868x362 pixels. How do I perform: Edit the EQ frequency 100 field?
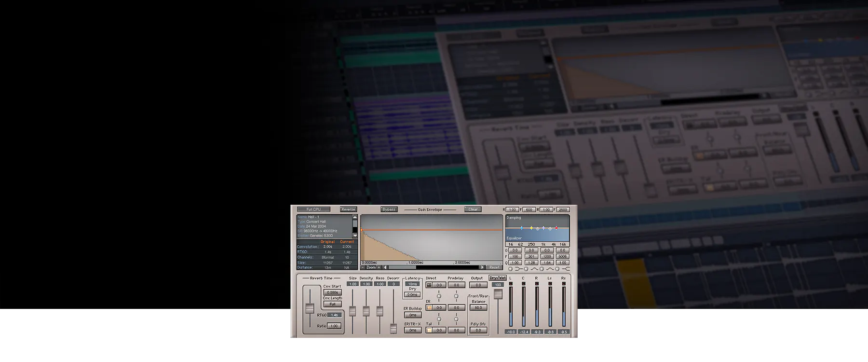[515, 256]
